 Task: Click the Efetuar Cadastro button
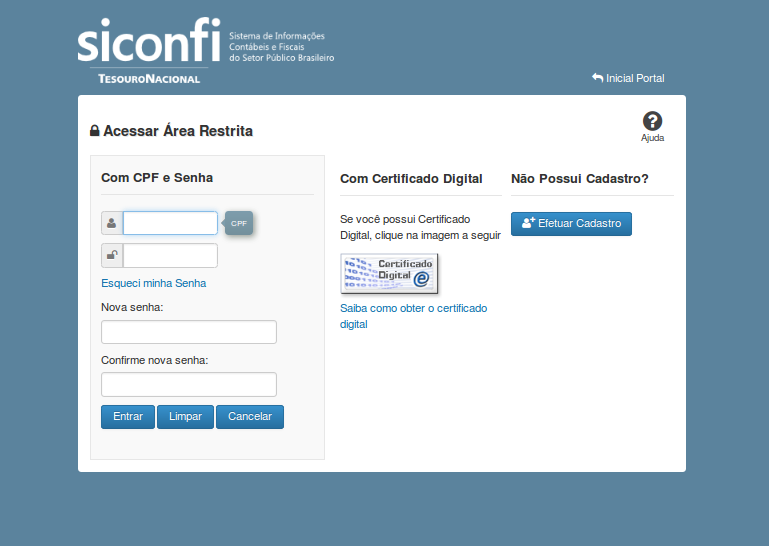point(571,224)
